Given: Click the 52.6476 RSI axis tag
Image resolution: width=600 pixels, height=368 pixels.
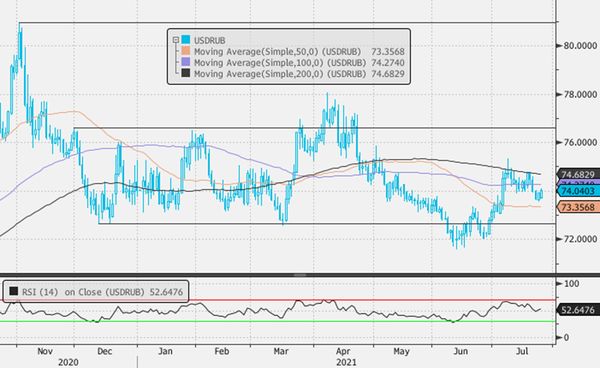Looking at the screenshot, I should [x=578, y=309].
